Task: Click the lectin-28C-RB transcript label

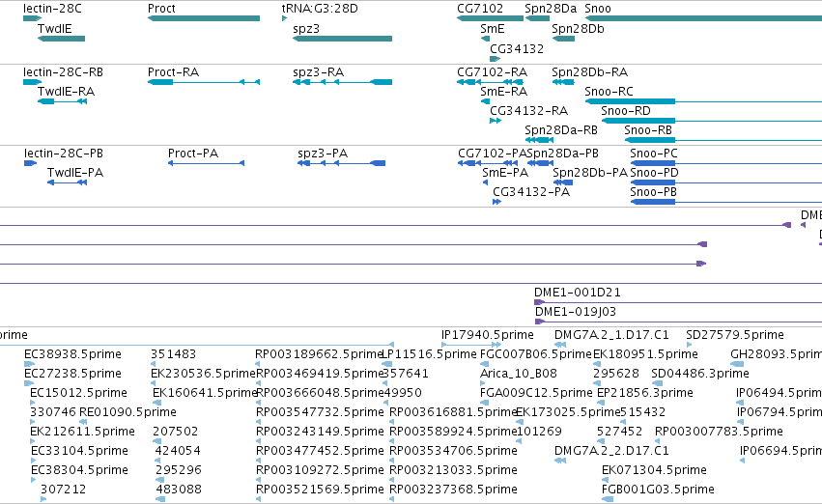Action: tap(63, 71)
